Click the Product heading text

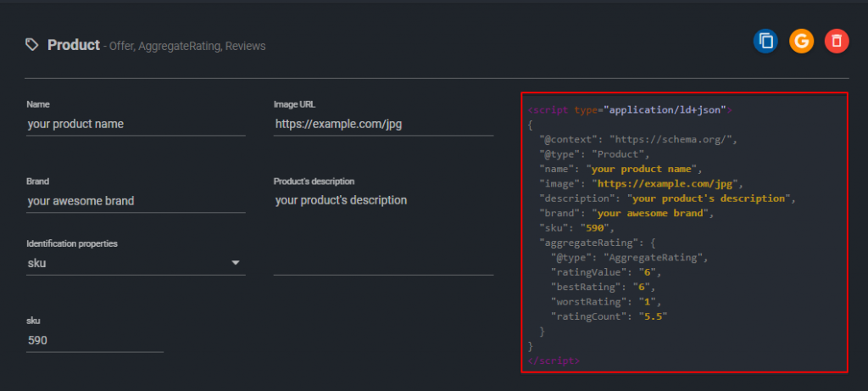coord(74,45)
